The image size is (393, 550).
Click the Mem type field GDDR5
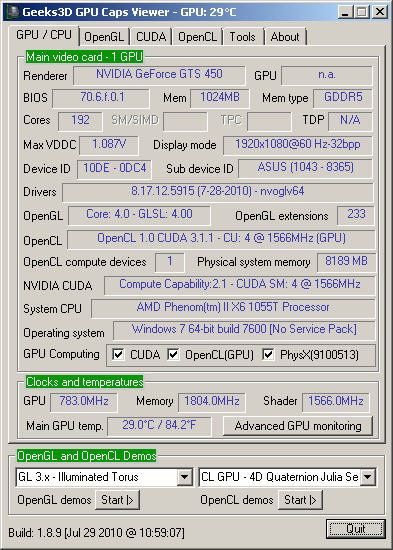tap(343, 98)
